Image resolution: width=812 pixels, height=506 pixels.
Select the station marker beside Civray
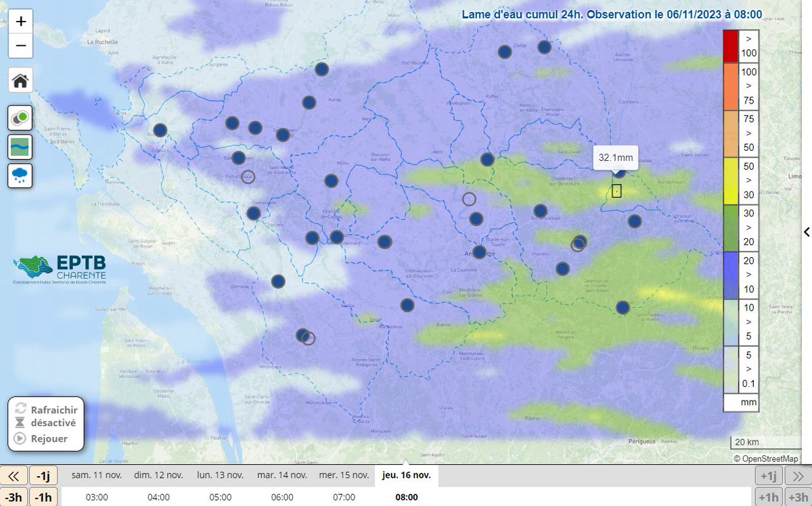[505, 51]
